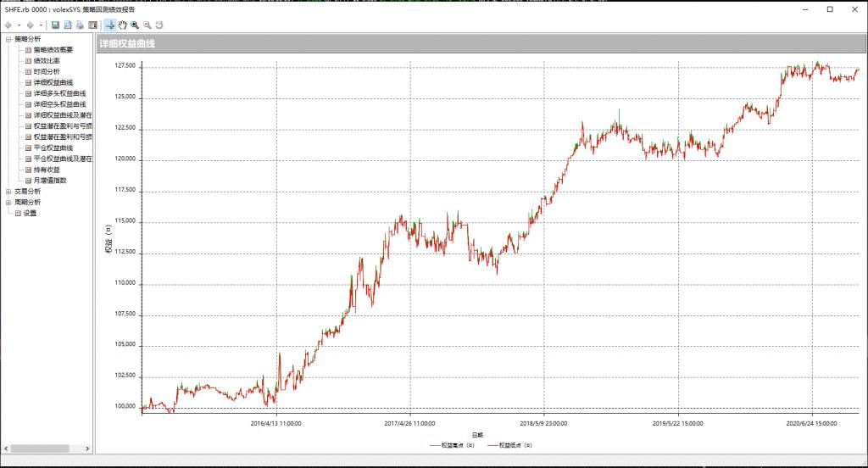Screen dimensions: 868x468
Task: Select 详细权益曲线 tree entry
Action: click(x=53, y=82)
